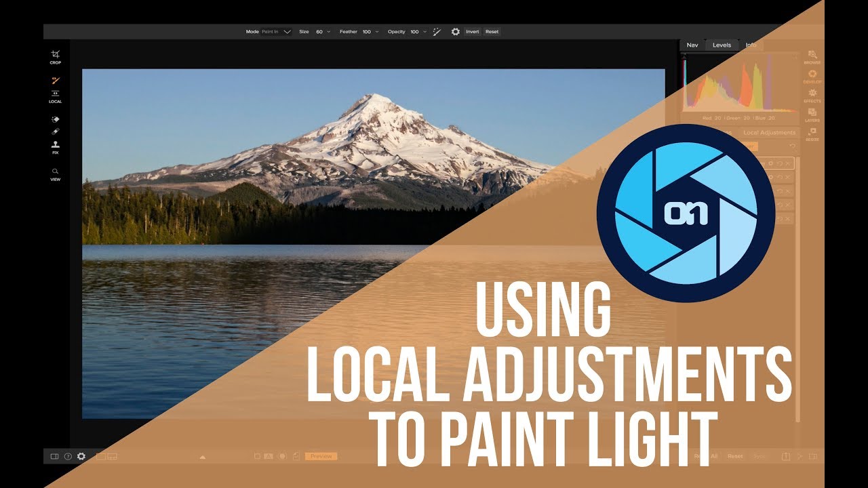Open the Mode Paint In dropdown

coord(277,32)
